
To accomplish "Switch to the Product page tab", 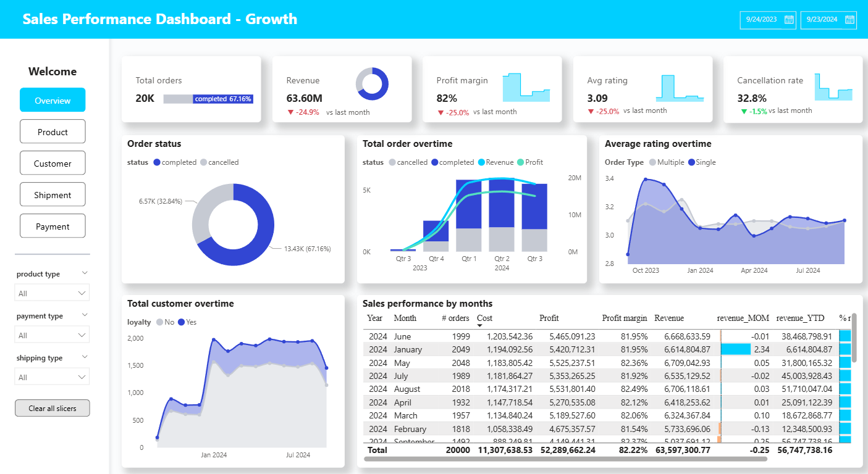I will (x=53, y=132).
